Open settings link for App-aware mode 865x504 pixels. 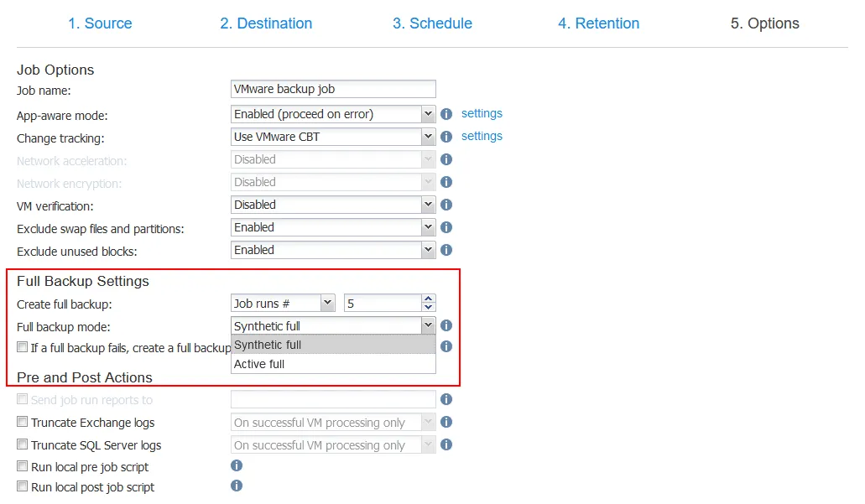pos(482,113)
